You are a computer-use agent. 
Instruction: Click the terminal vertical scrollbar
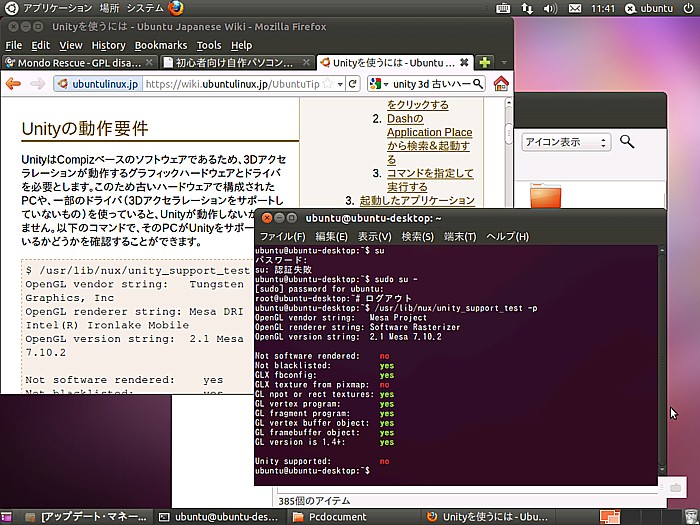[662, 360]
